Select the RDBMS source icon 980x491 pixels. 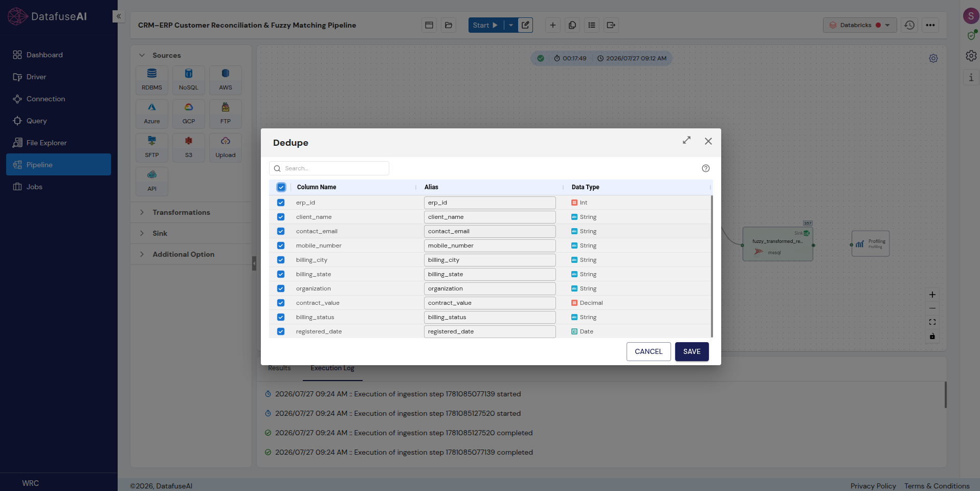click(x=152, y=80)
